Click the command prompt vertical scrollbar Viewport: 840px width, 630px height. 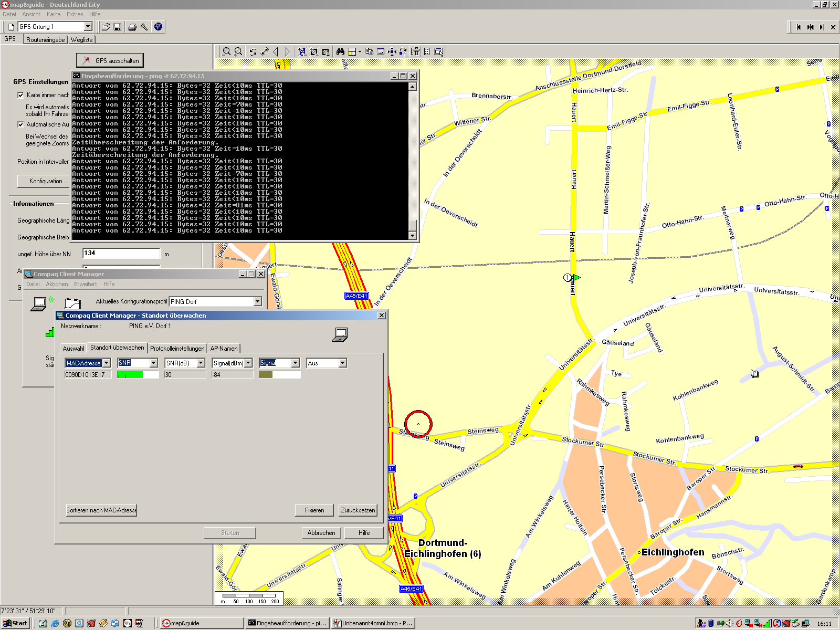[x=413, y=161]
